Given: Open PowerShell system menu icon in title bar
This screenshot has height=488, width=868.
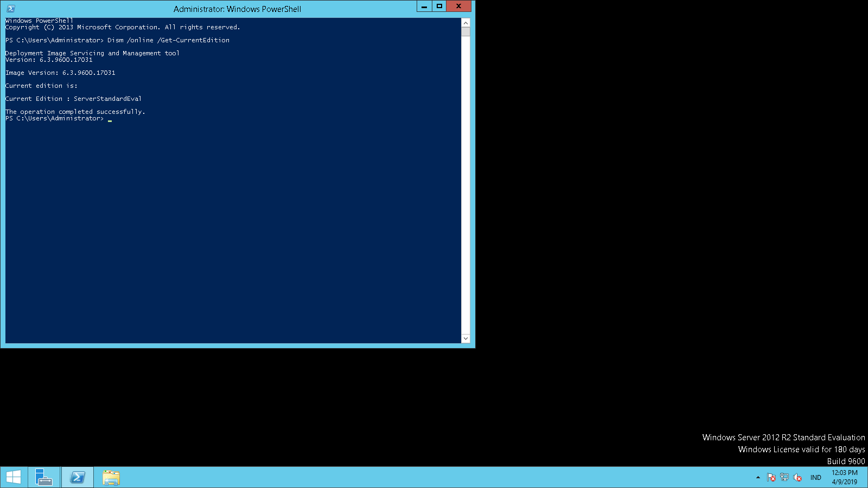Looking at the screenshot, I should (x=10, y=9).
